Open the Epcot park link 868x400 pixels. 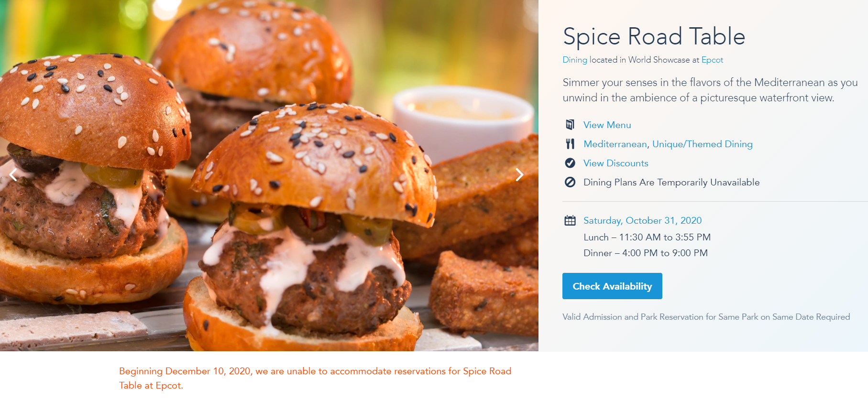point(712,60)
